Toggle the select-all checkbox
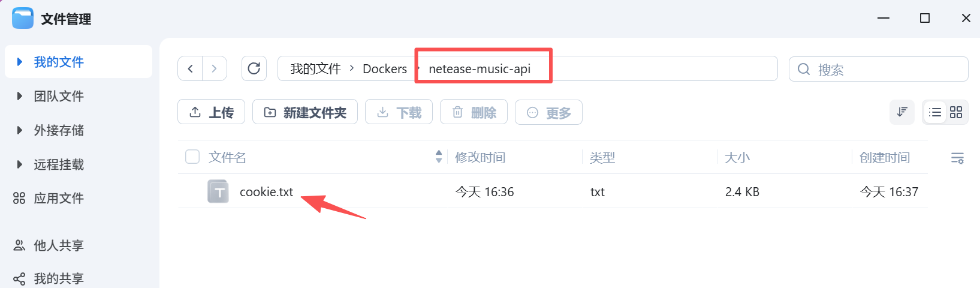This screenshot has height=288, width=980. [192, 157]
